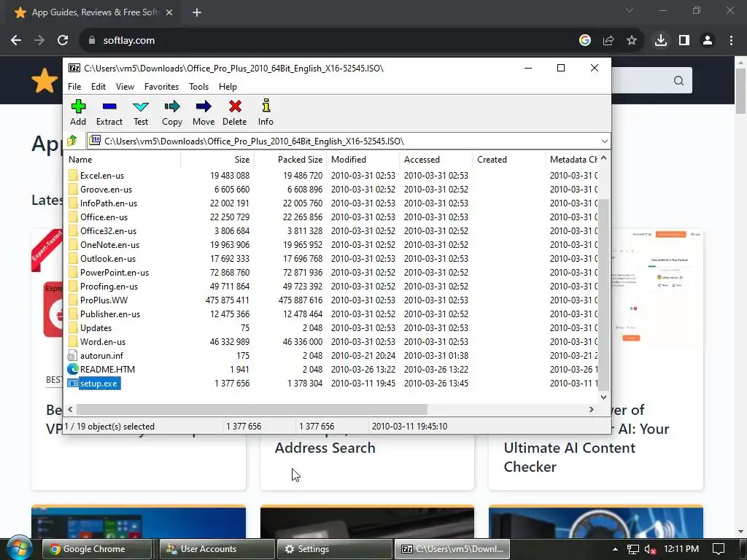The width and height of the screenshot is (747, 560).
Task: Open action center notification icon
Action: coord(719,549)
